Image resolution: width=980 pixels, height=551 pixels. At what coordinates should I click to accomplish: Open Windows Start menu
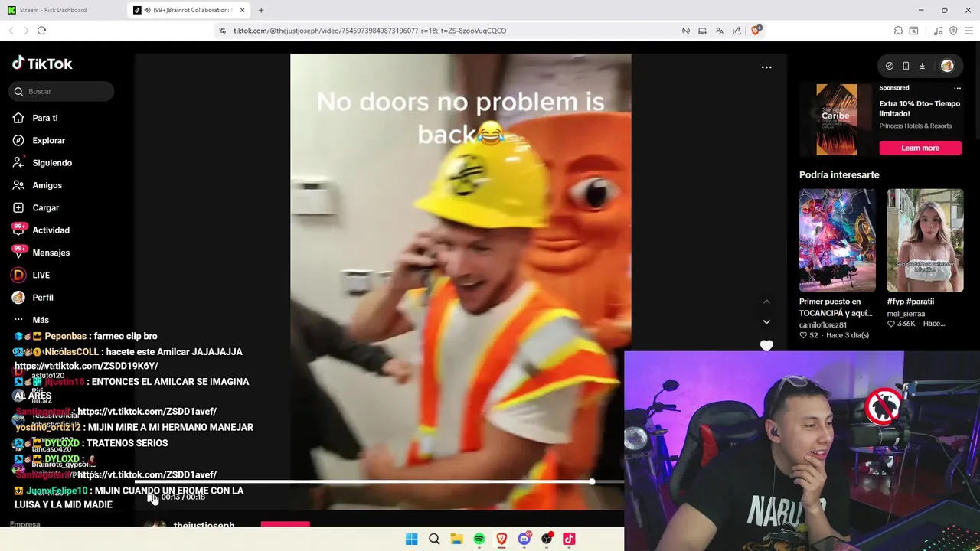tap(411, 539)
